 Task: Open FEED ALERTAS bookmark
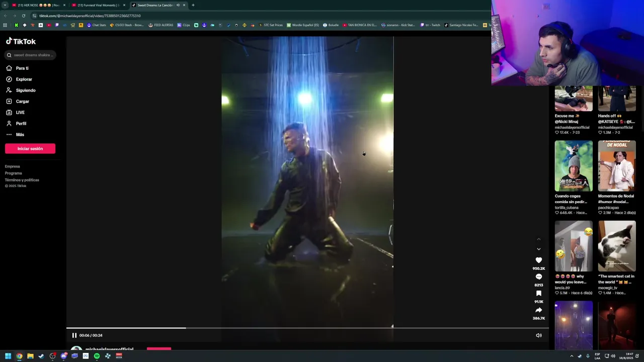coord(160,25)
